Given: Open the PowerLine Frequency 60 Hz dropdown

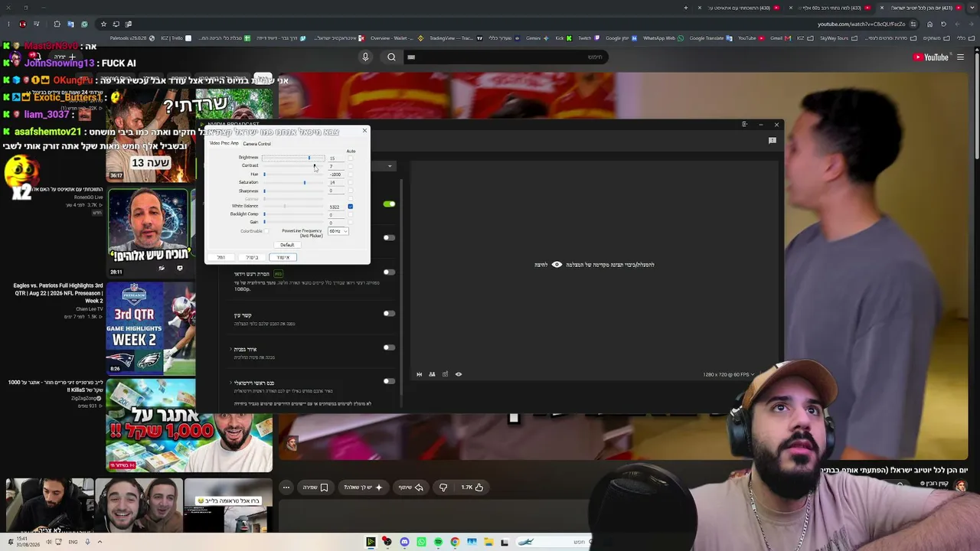Looking at the screenshot, I should point(338,231).
